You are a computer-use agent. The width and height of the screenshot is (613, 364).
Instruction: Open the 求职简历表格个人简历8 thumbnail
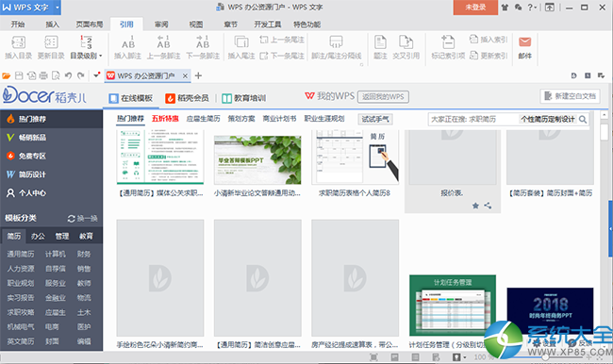(355, 157)
